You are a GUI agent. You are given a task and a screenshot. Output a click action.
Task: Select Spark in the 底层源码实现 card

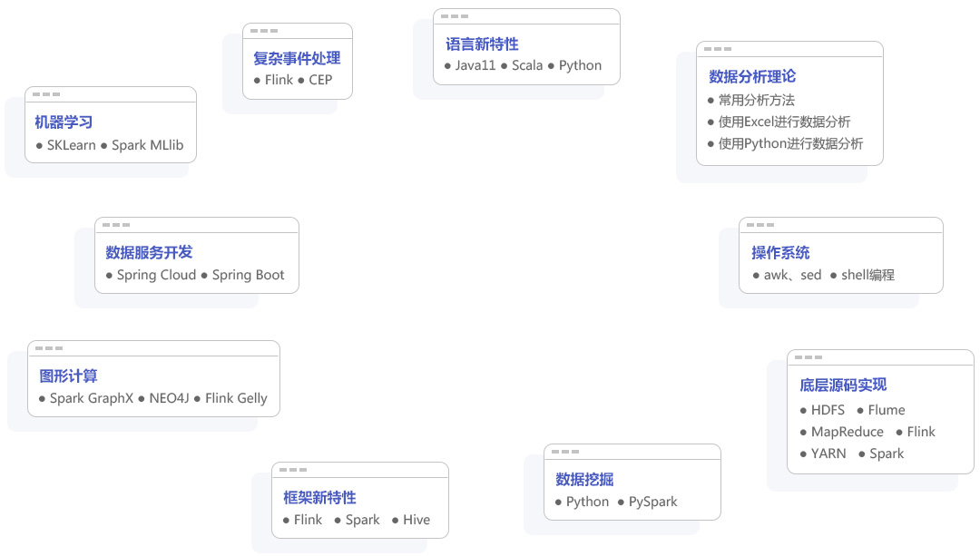pos(887,454)
